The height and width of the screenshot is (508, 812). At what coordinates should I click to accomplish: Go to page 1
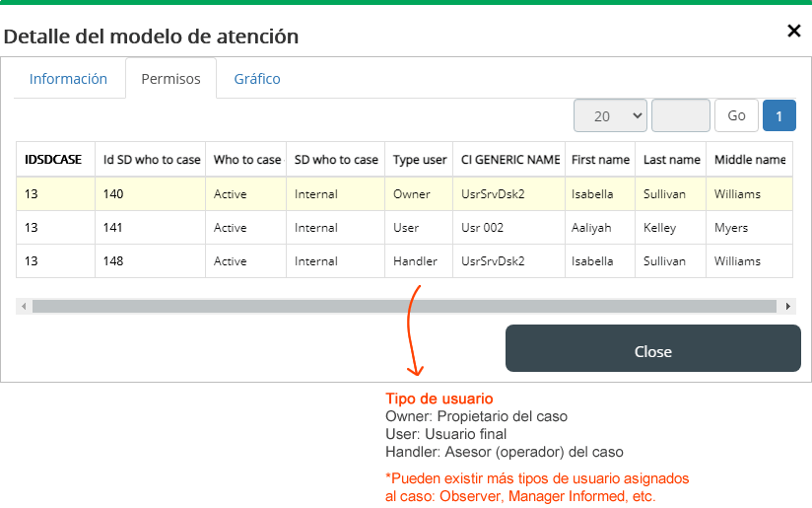click(778, 115)
